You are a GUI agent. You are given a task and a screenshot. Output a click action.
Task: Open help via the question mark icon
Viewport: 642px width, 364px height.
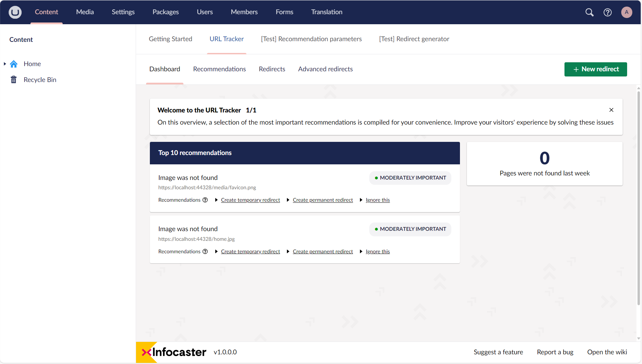pos(608,12)
